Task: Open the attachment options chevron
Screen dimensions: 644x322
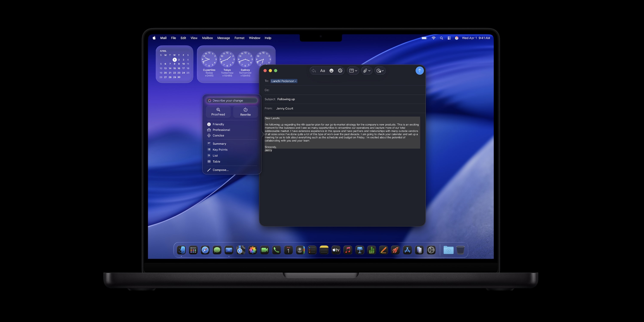Action: [369, 70]
